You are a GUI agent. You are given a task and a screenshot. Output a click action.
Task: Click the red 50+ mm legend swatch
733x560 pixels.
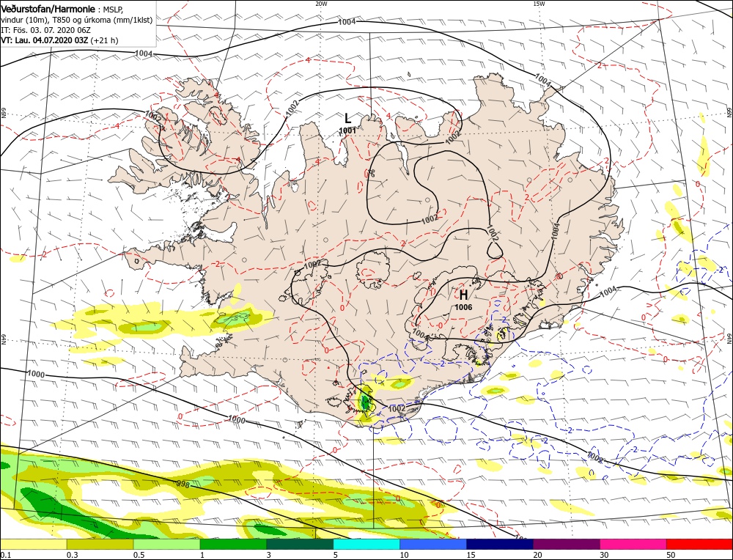tap(700, 544)
